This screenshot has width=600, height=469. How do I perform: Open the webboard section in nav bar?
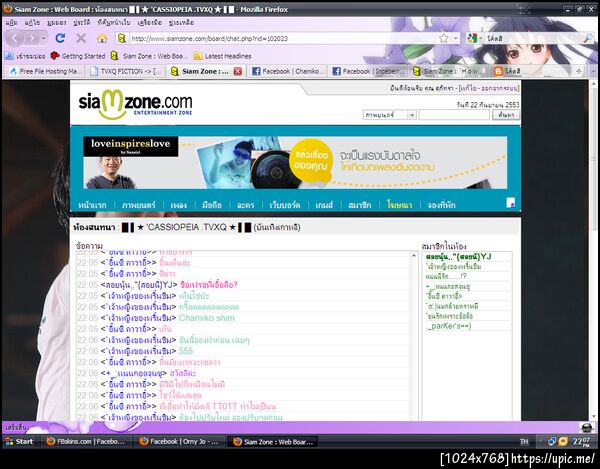pyautogui.click(x=284, y=205)
